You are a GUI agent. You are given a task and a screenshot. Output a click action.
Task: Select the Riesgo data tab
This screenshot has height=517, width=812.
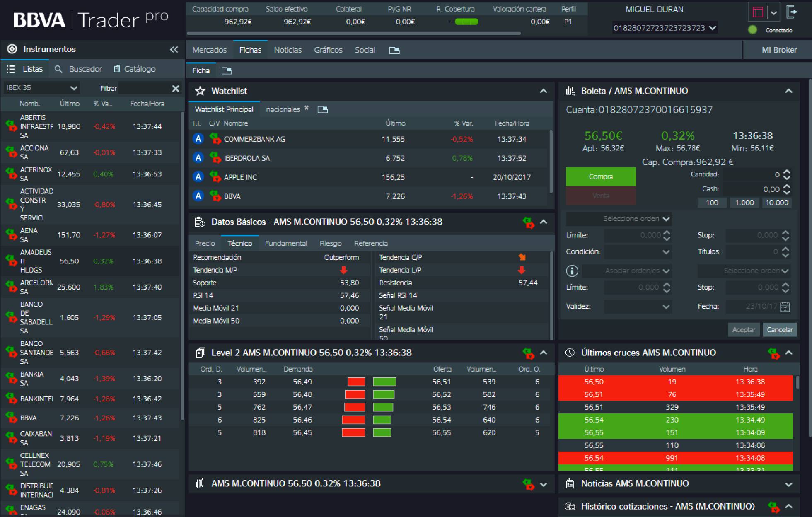331,243
